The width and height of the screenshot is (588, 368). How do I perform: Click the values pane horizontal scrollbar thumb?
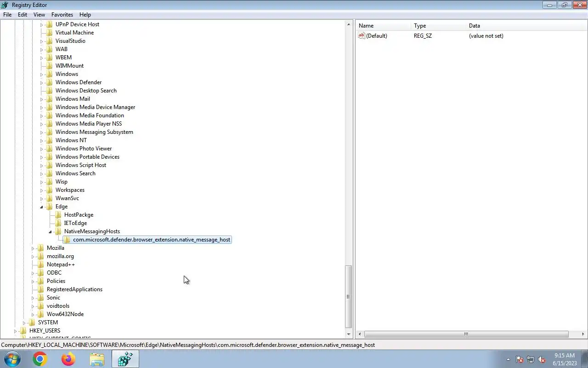click(x=466, y=334)
